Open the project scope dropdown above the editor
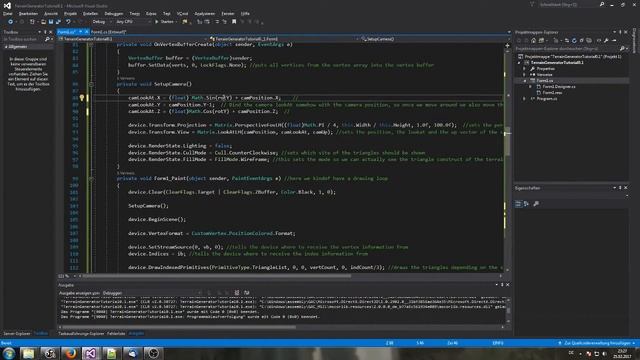The height and width of the screenshot is (360, 640). 132,39
